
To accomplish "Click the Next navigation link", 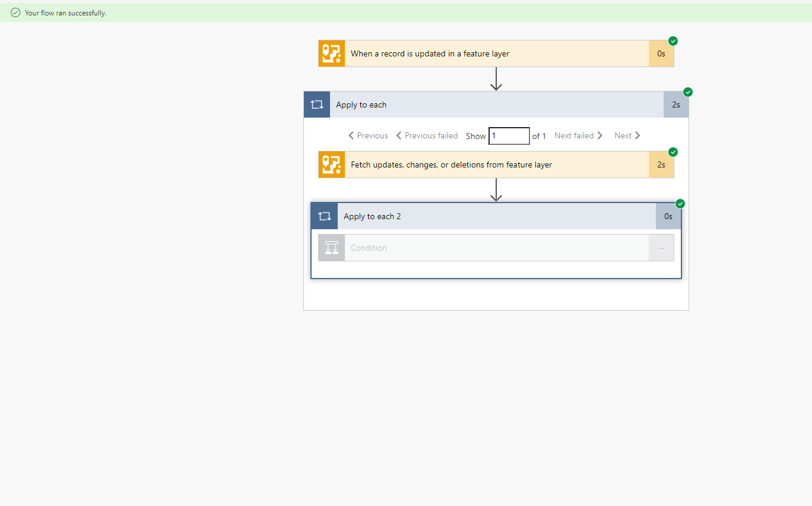I will (623, 135).
